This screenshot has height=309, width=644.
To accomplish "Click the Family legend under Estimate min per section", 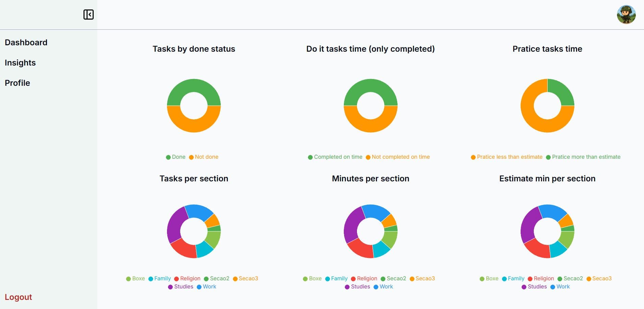I will (x=513, y=279).
